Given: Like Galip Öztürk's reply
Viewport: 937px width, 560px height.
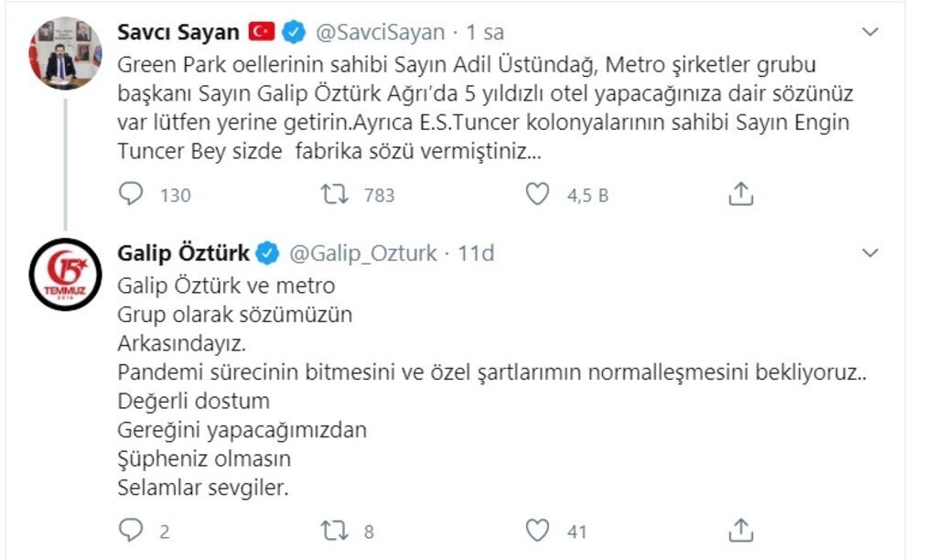Looking at the screenshot, I should point(540,530).
